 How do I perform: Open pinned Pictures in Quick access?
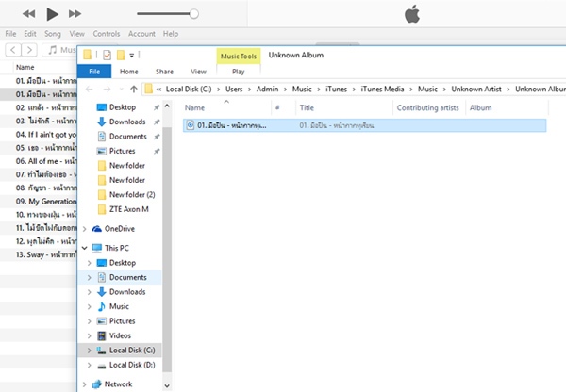click(122, 151)
